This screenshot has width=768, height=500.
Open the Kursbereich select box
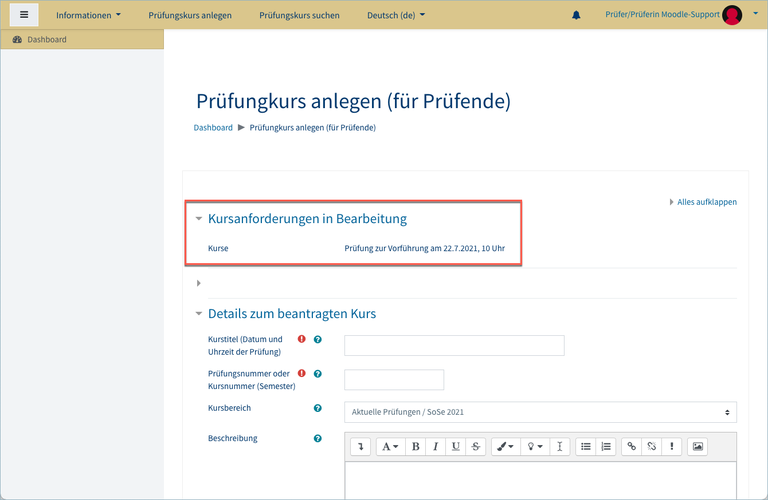click(540, 412)
